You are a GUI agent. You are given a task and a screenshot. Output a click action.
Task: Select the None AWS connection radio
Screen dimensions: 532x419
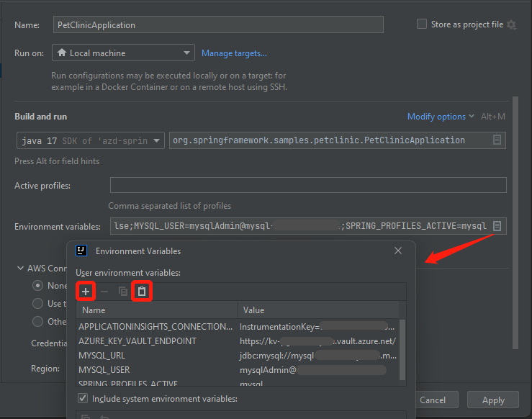pos(37,285)
